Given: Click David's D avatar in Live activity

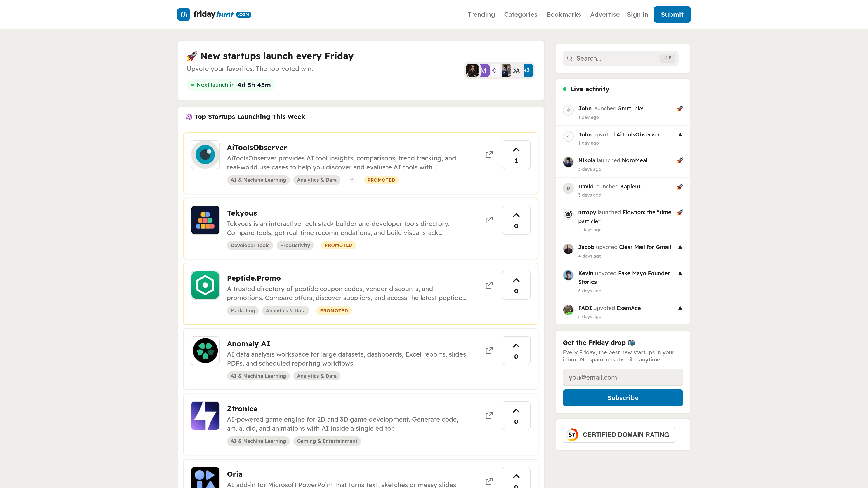Looking at the screenshot, I should tap(568, 188).
